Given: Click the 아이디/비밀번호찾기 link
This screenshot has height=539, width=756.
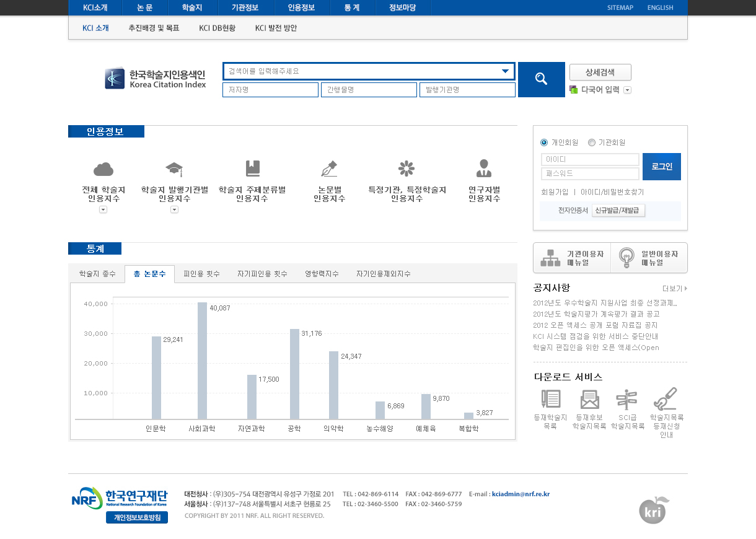Looking at the screenshot, I should pyautogui.click(x=612, y=192).
